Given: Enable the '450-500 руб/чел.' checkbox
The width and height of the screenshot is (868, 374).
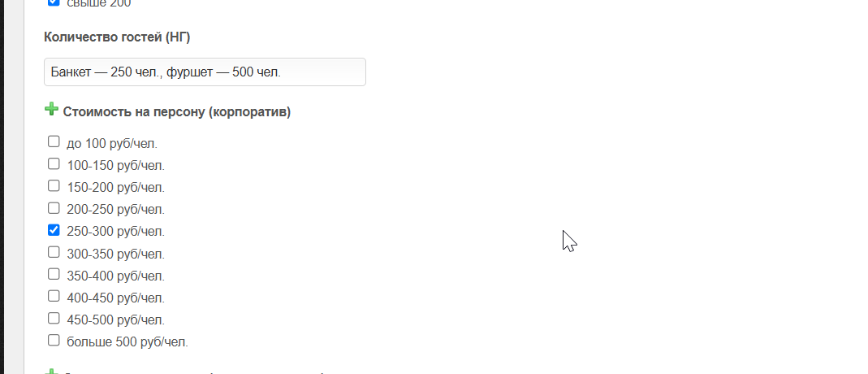Looking at the screenshot, I should click(54, 318).
